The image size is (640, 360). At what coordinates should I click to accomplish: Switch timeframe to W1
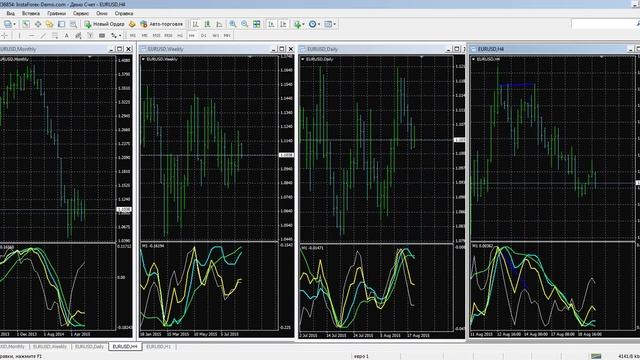pyautogui.click(x=216, y=36)
